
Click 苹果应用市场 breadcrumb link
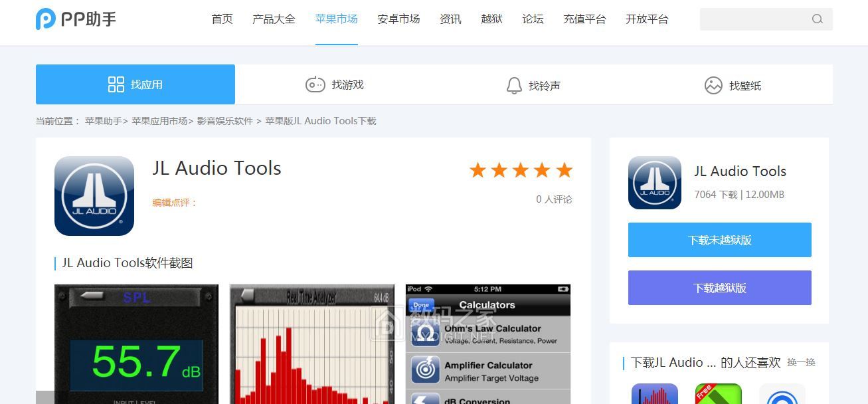(x=159, y=121)
